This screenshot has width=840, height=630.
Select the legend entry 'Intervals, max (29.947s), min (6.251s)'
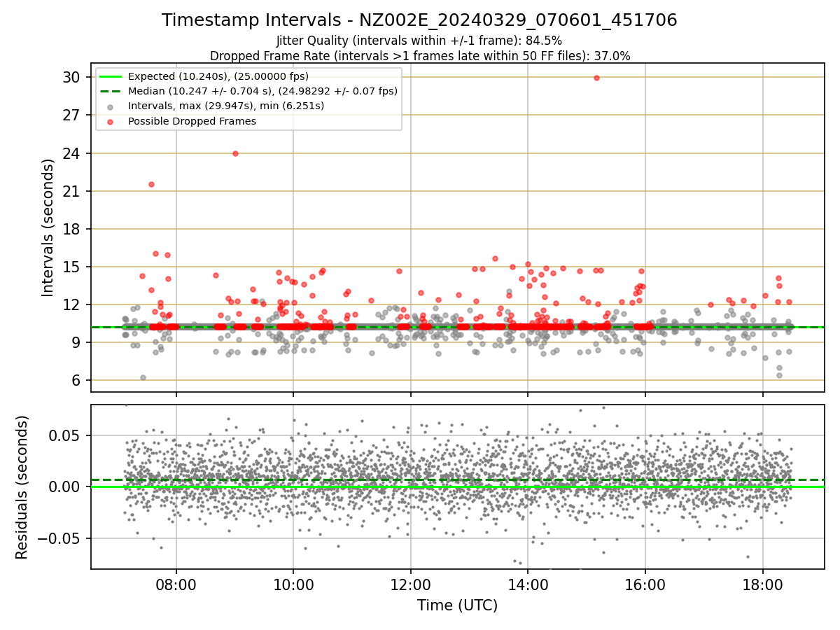tap(226, 106)
